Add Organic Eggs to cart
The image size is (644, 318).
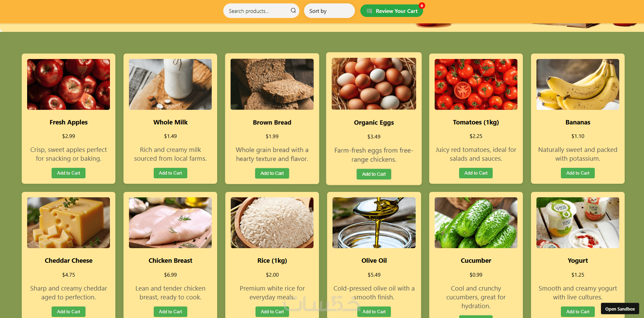[x=374, y=174]
